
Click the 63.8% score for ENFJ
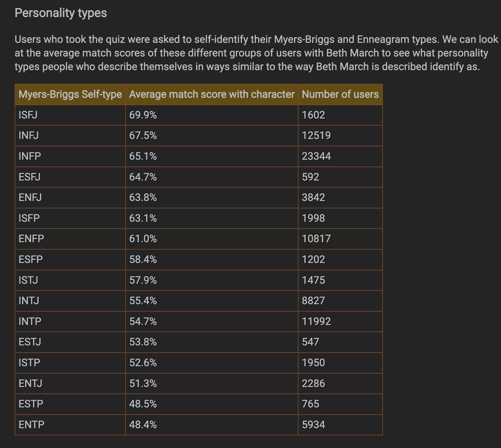click(x=212, y=198)
